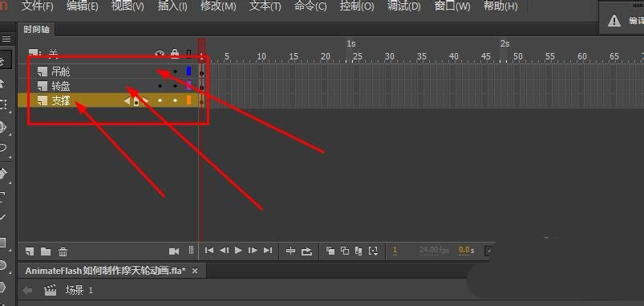Click the elapsed time 0.0 s value
This screenshot has height=306, width=644.
pyautogui.click(x=466, y=250)
